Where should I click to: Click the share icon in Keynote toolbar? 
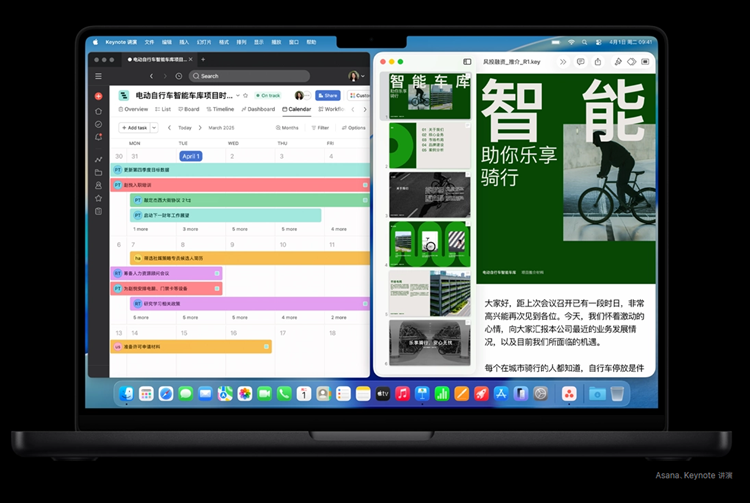pyautogui.click(x=598, y=62)
